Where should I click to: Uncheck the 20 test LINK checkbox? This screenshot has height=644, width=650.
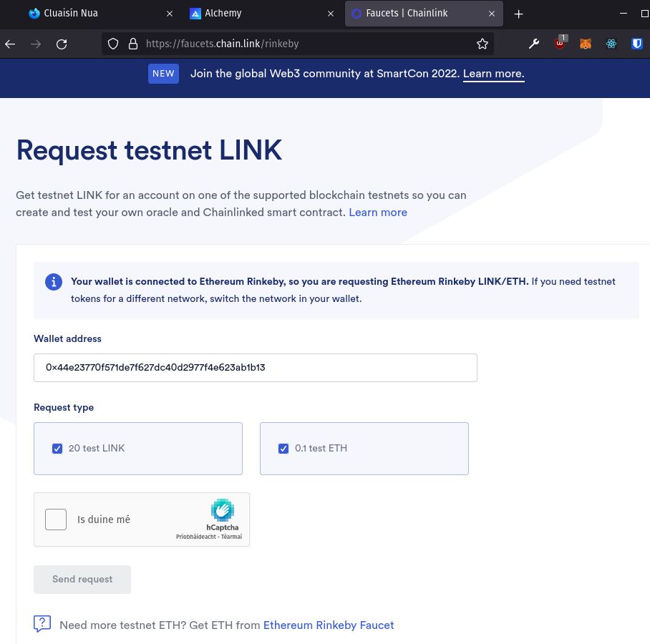57,449
